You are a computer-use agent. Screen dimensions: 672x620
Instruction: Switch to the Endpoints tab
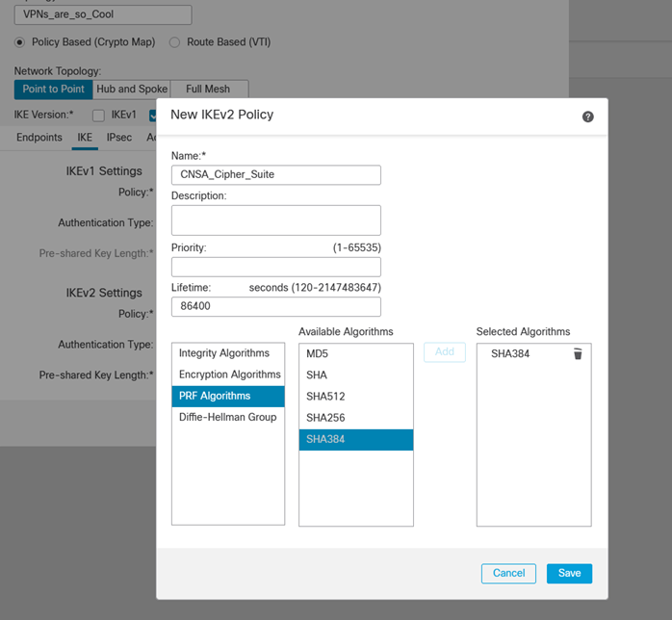coord(39,137)
